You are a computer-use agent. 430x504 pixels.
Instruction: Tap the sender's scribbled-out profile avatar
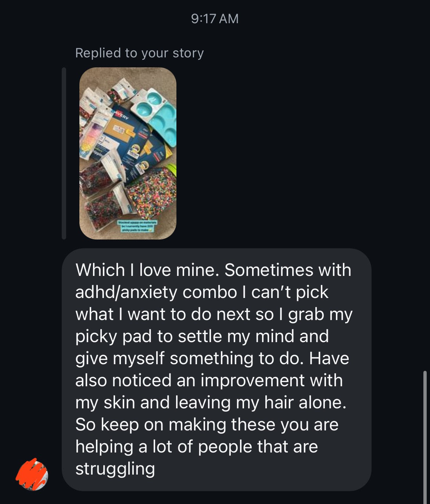pos(32,475)
